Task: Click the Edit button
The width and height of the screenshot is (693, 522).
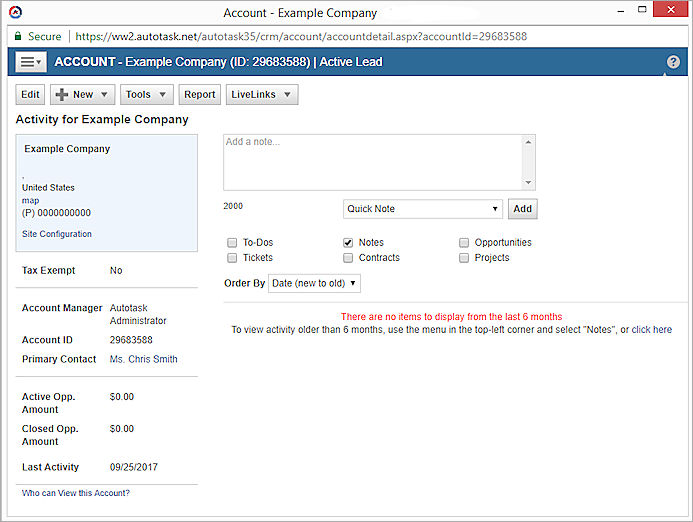Action: pos(30,95)
